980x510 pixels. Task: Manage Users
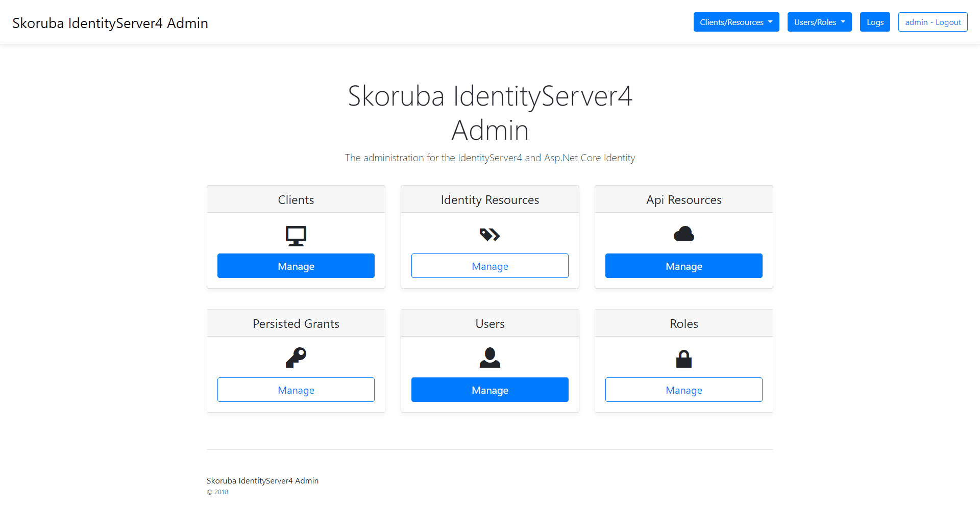(x=490, y=390)
